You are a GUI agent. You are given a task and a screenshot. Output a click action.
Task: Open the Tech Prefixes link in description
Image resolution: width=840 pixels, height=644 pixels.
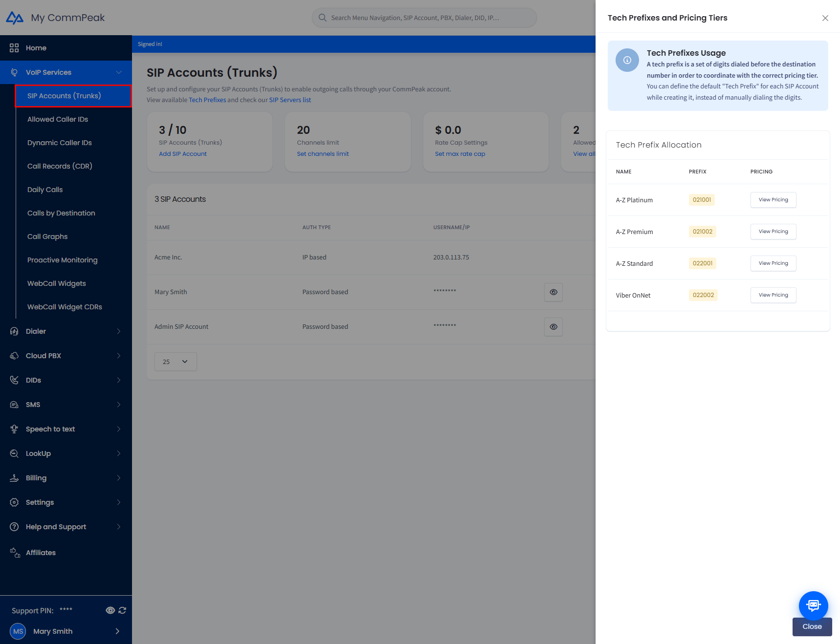point(207,100)
